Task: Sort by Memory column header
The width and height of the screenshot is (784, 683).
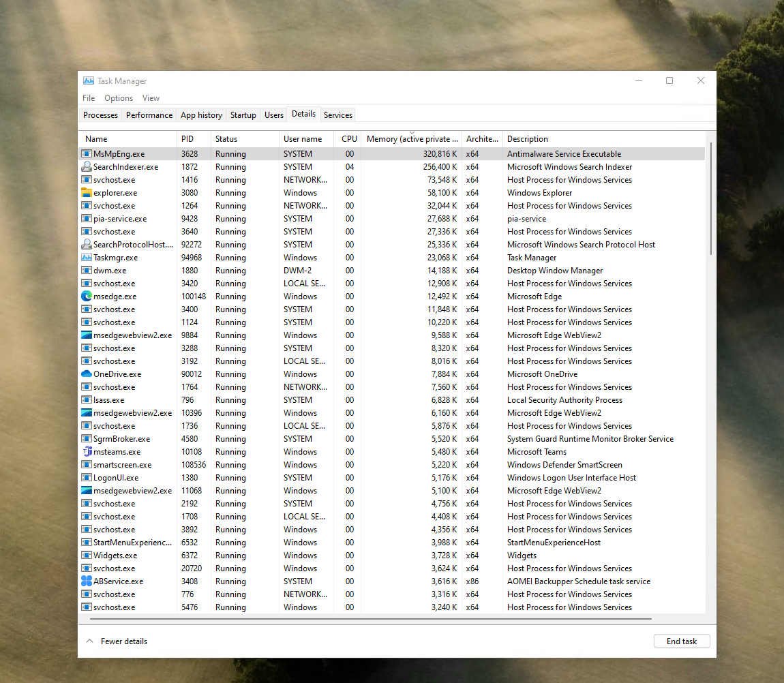Action: [412, 139]
